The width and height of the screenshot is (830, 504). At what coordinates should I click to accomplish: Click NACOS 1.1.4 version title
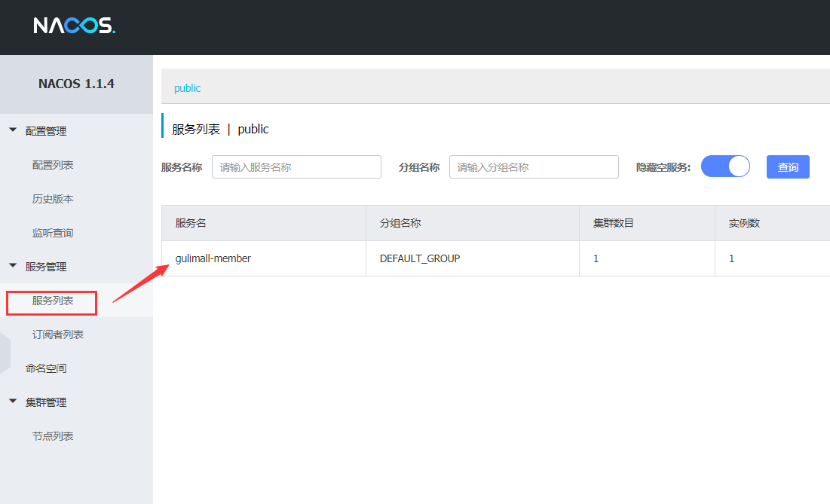[76, 84]
